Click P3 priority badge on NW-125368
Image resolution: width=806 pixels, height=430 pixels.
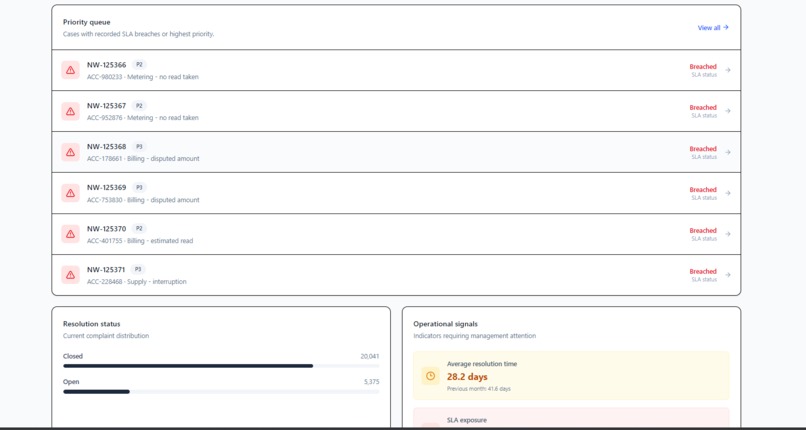click(x=139, y=146)
